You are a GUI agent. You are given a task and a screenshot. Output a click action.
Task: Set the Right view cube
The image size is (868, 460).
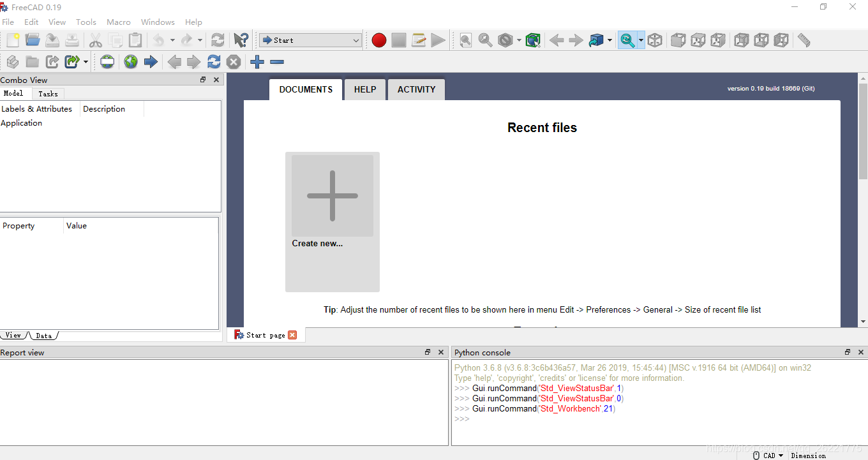(x=718, y=40)
